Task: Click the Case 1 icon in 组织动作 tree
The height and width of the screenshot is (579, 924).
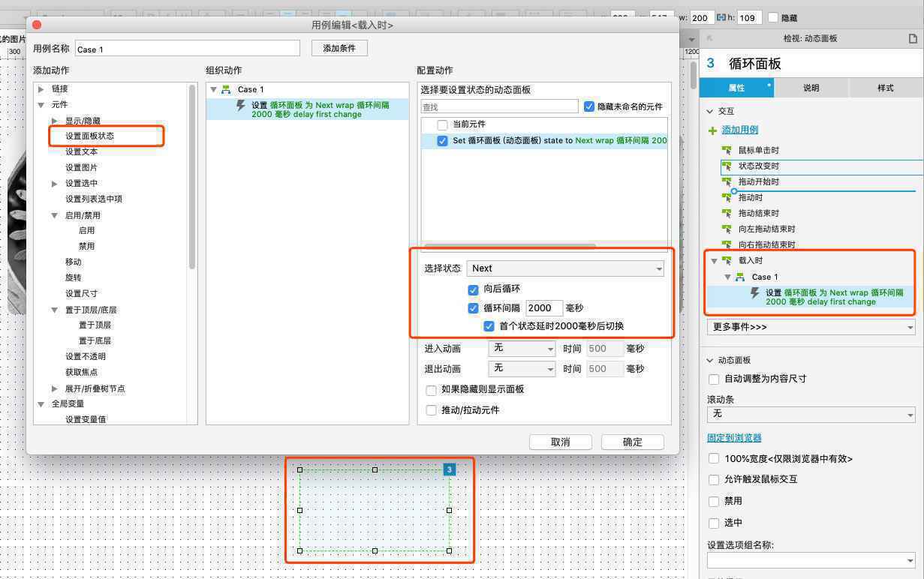Action: click(227, 89)
